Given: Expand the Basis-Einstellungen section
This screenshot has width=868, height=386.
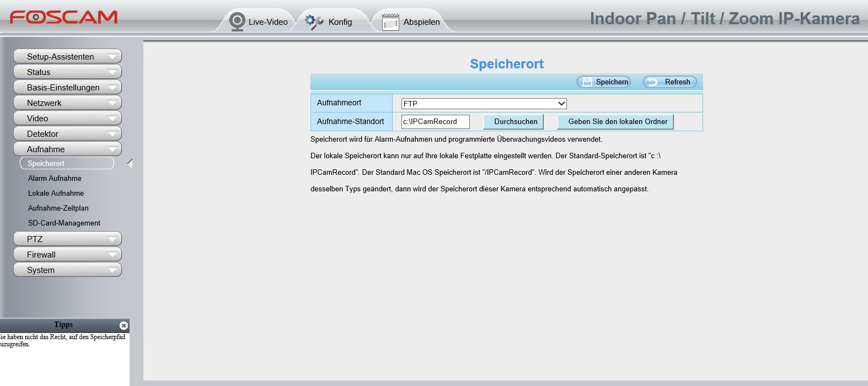Looking at the screenshot, I should click(67, 88).
